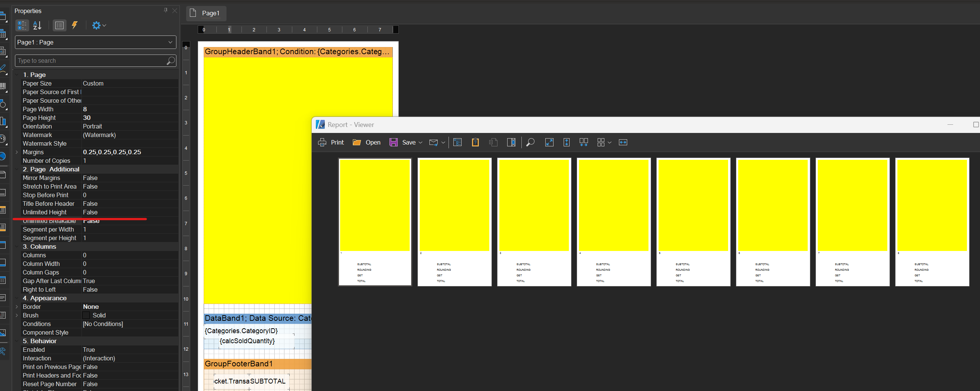The image size is (980, 391).
Task: Toggle the Bookmarks tree panel icon
Action: tap(457, 142)
